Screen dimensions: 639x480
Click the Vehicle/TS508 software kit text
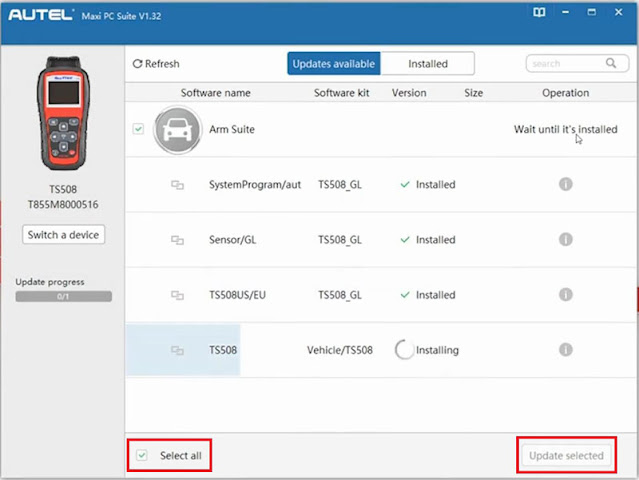pos(339,350)
